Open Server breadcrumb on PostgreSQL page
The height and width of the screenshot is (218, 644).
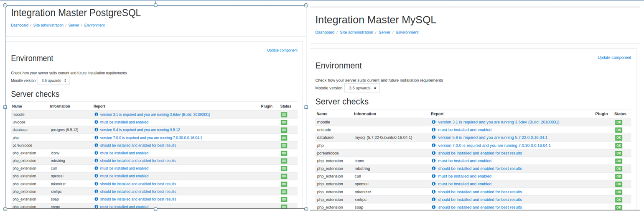tap(74, 25)
